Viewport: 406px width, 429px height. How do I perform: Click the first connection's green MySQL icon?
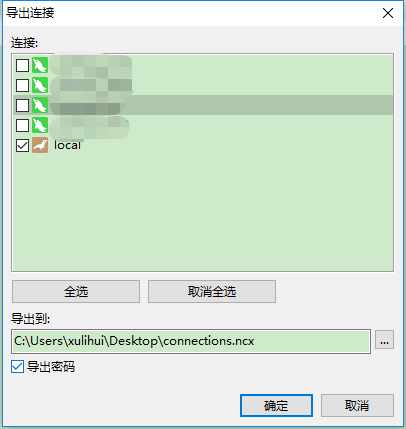(x=40, y=65)
